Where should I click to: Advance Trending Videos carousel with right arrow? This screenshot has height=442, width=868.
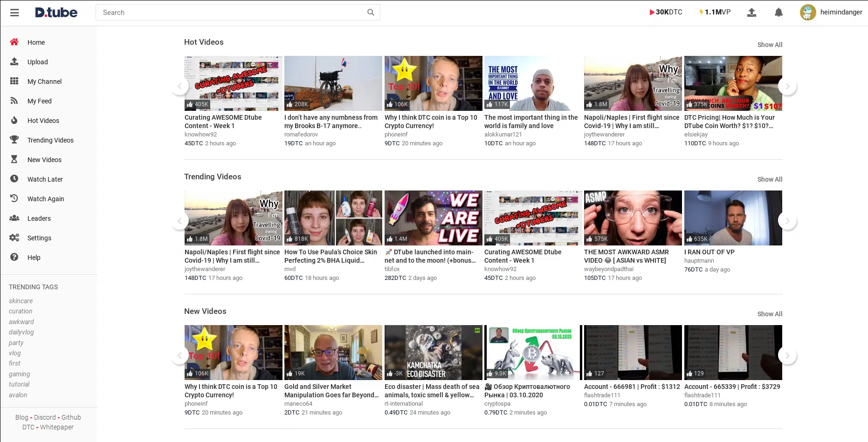tap(787, 221)
